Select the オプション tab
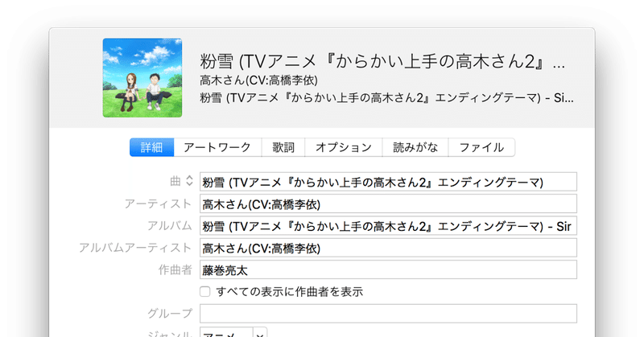The image size is (644, 337). click(x=344, y=147)
